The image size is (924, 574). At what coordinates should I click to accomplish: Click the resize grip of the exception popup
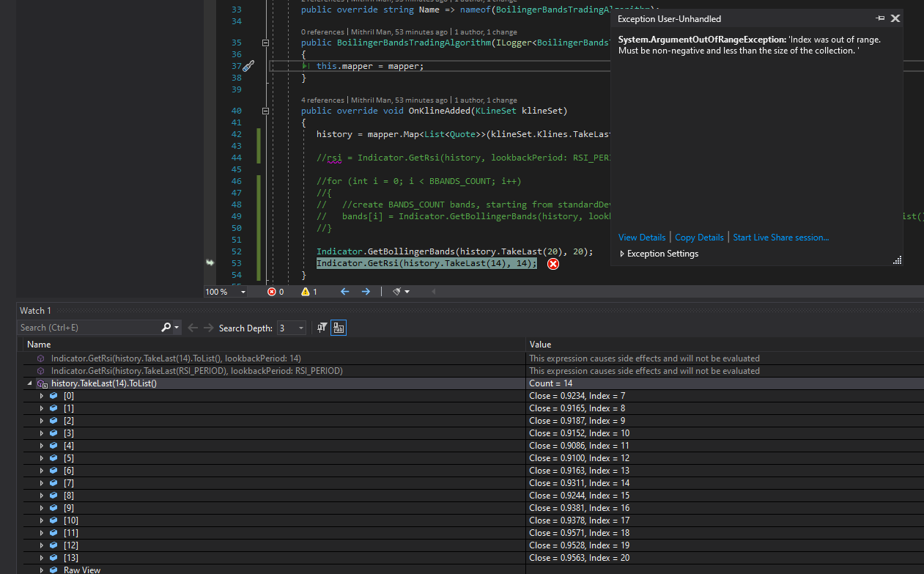897,260
